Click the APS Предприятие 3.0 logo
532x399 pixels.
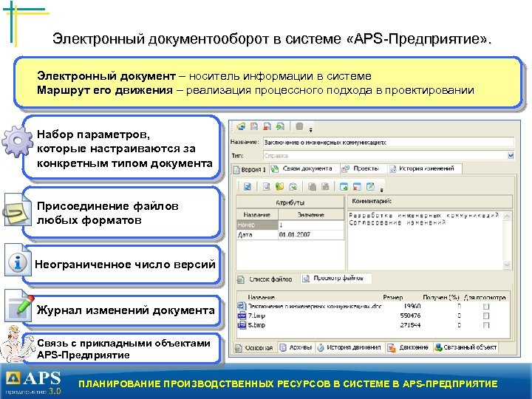point(33,382)
